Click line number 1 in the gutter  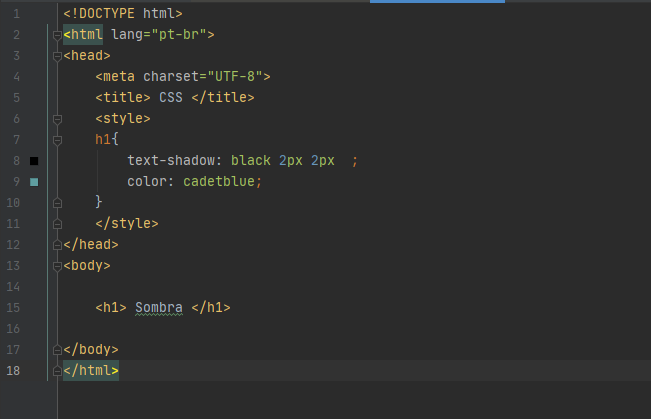(x=16, y=14)
